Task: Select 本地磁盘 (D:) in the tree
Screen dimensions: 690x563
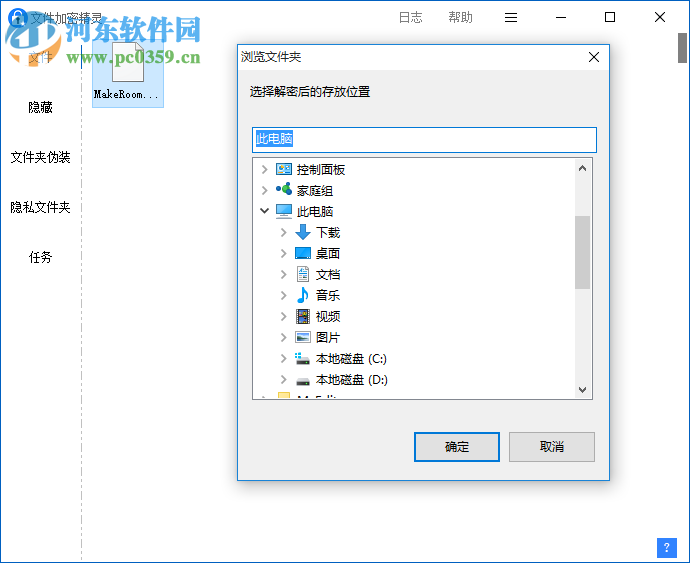Action: click(x=352, y=379)
